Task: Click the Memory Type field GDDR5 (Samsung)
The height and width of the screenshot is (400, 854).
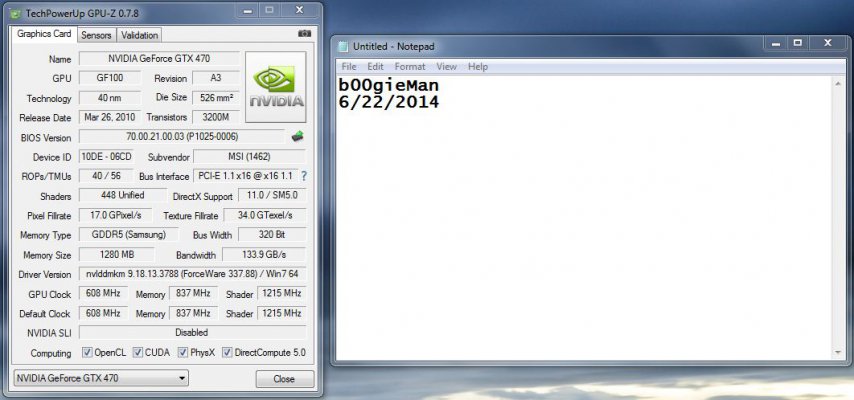Action: click(x=129, y=235)
